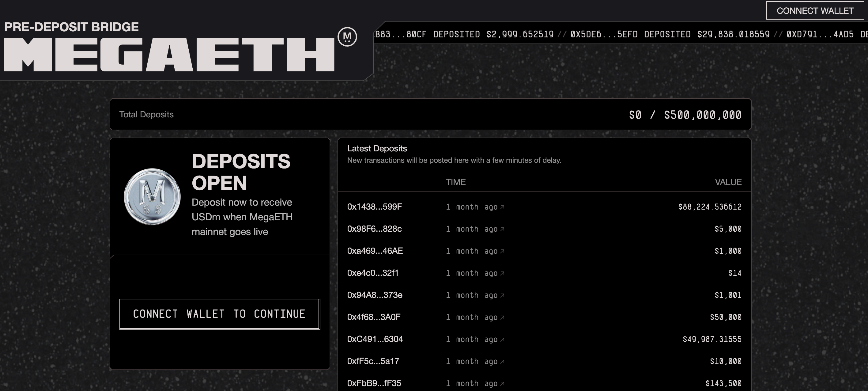Screen dimensions: 868x391
Task: Click the 0x1438...599F depositor address
Action: (x=374, y=207)
